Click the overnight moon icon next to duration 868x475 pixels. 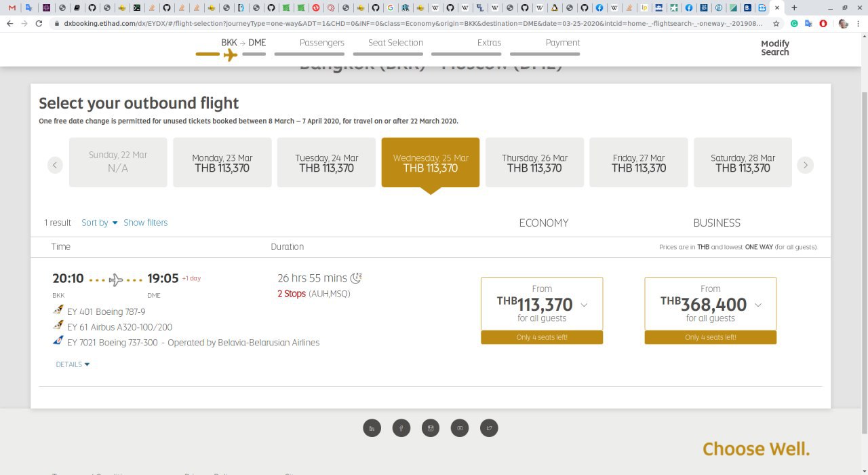pos(356,278)
